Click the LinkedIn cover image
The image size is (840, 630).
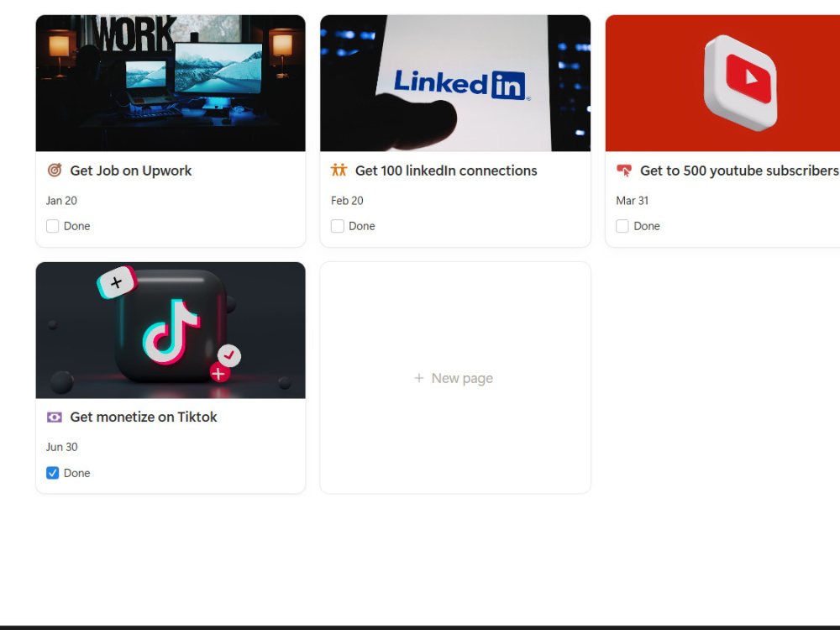[455, 83]
